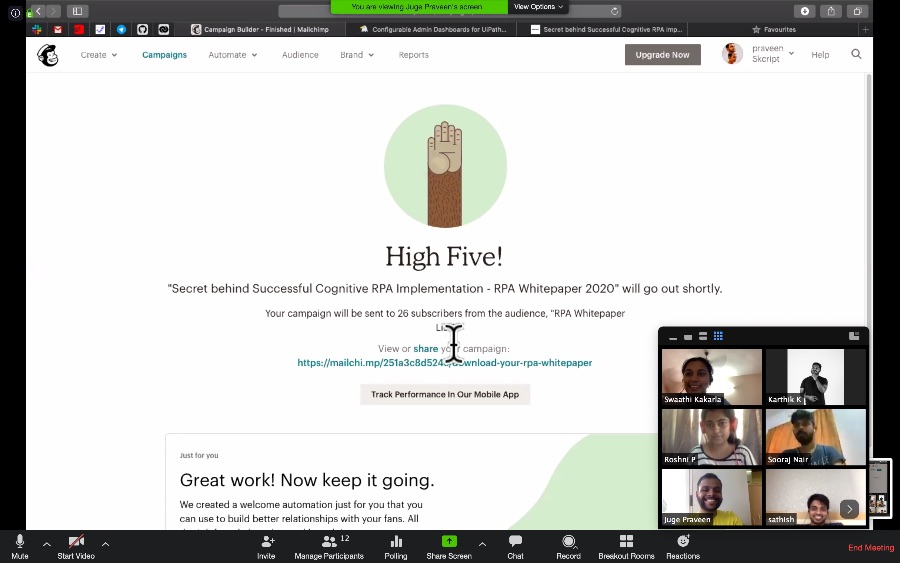Open View Options dropdown

tap(538, 7)
